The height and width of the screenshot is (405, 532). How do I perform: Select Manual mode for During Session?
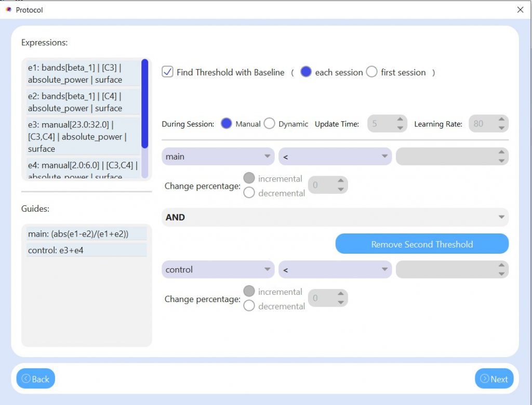pos(227,124)
